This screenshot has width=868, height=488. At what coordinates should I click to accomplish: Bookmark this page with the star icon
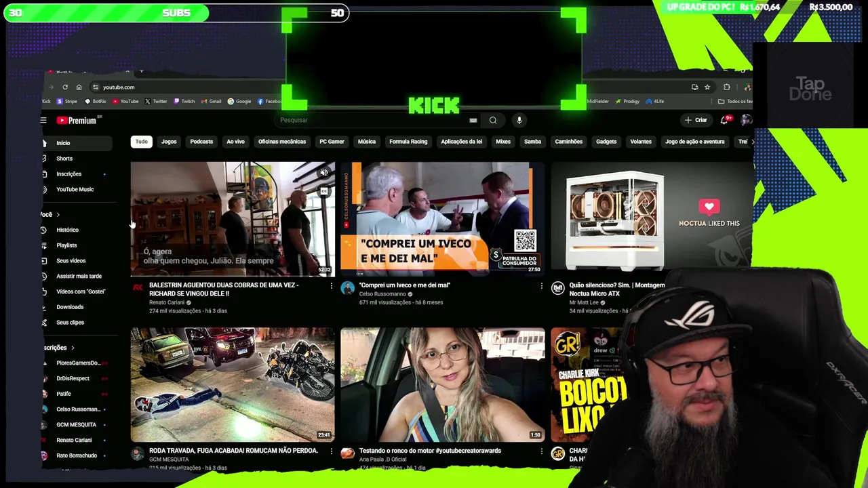point(707,87)
